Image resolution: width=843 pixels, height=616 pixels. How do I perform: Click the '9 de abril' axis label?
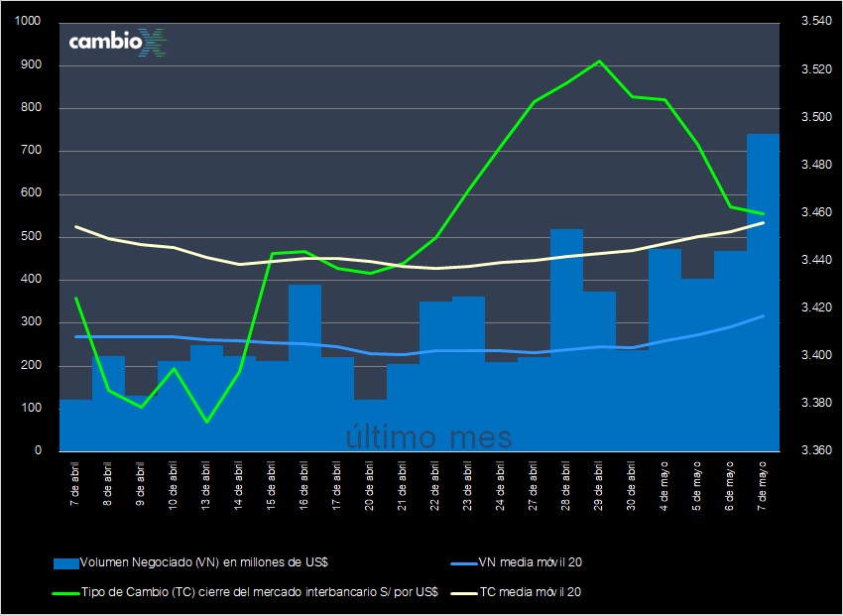[140, 484]
